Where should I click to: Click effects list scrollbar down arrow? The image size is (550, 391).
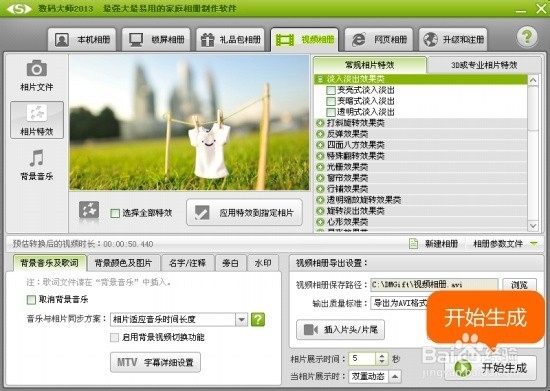click(x=533, y=226)
